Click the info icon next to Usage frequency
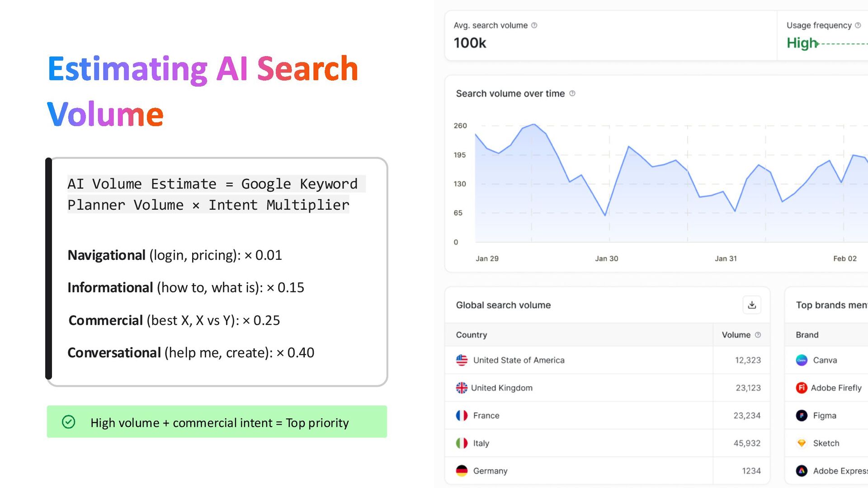Screen dimensions: 868x488 858,25
